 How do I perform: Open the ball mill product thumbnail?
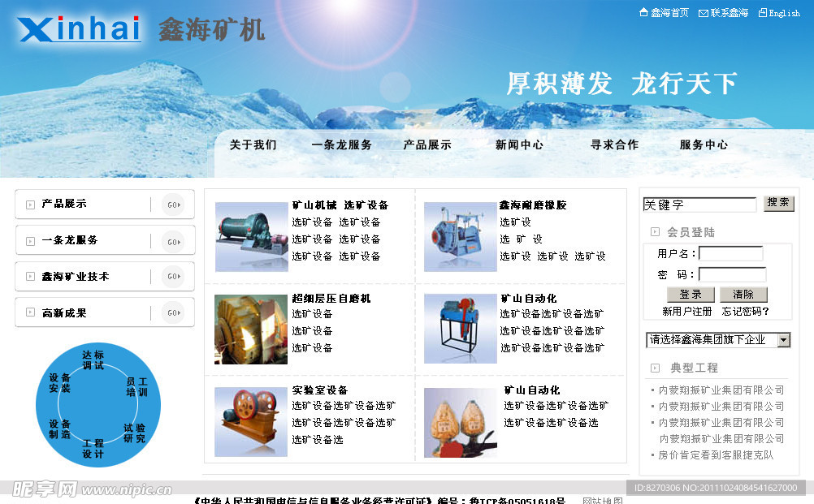251,237
